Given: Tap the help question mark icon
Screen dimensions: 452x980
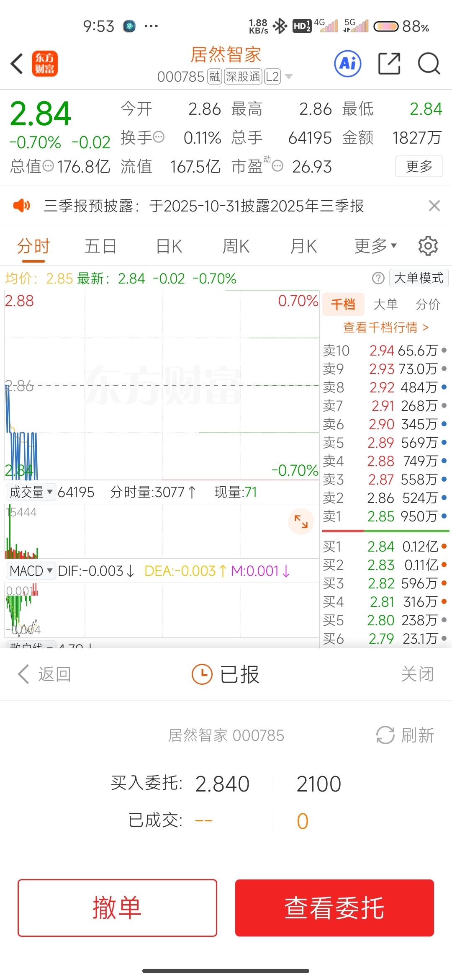Looking at the screenshot, I should coord(378,278).
